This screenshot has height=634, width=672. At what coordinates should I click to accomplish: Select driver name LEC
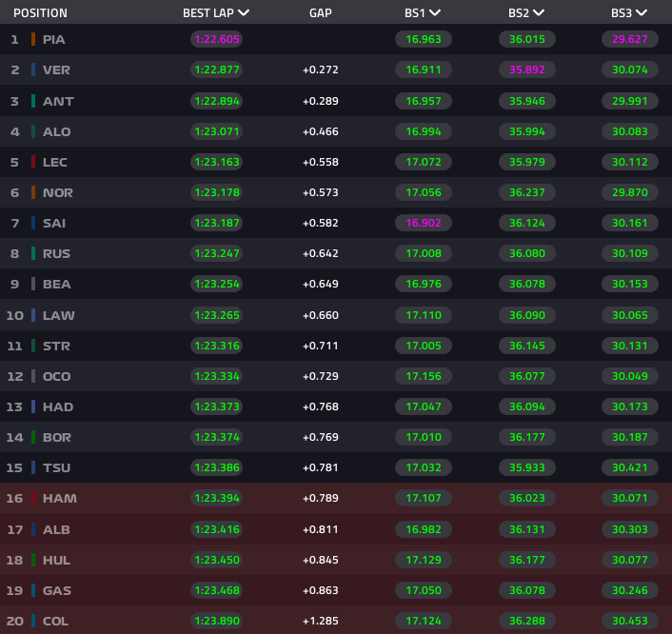[x=55, y=162]
